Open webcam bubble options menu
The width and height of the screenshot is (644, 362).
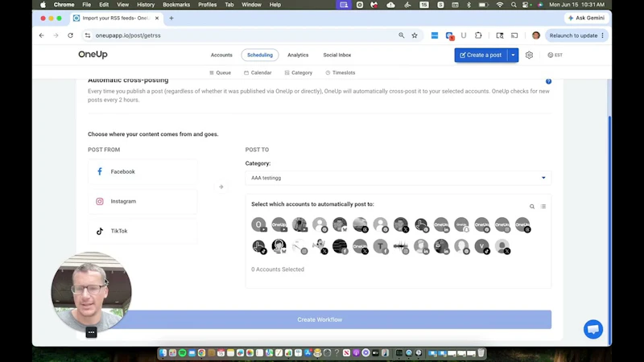pyautogui.click(x=91, y=332)
